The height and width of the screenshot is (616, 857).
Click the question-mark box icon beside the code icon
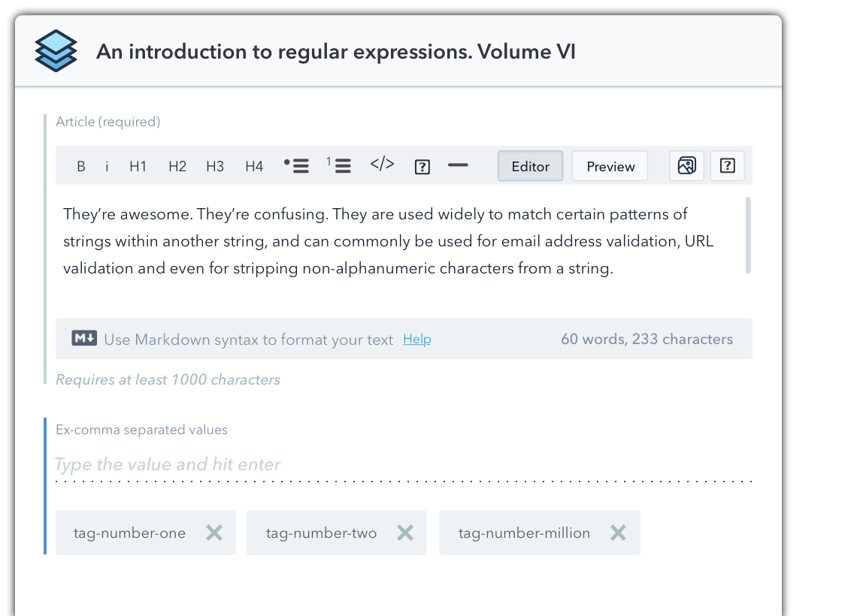tap(422, 167)
